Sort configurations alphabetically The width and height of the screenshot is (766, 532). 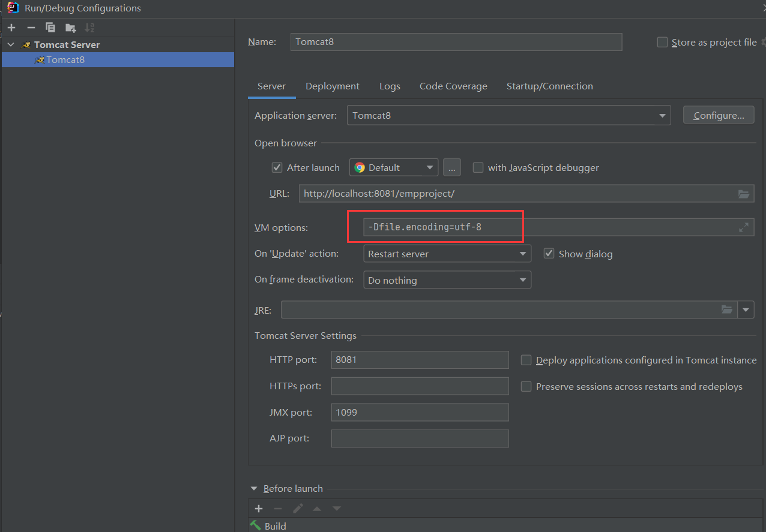click(89, 28)
